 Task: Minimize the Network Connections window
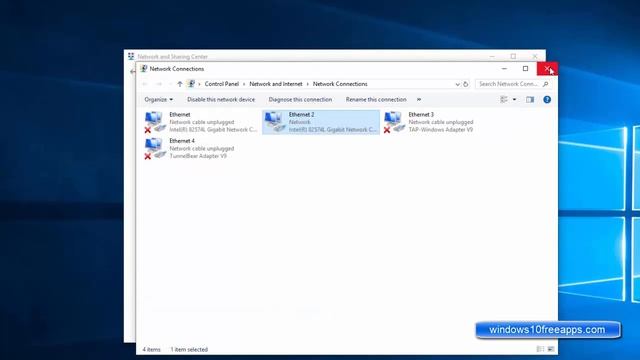click(504, 69)
